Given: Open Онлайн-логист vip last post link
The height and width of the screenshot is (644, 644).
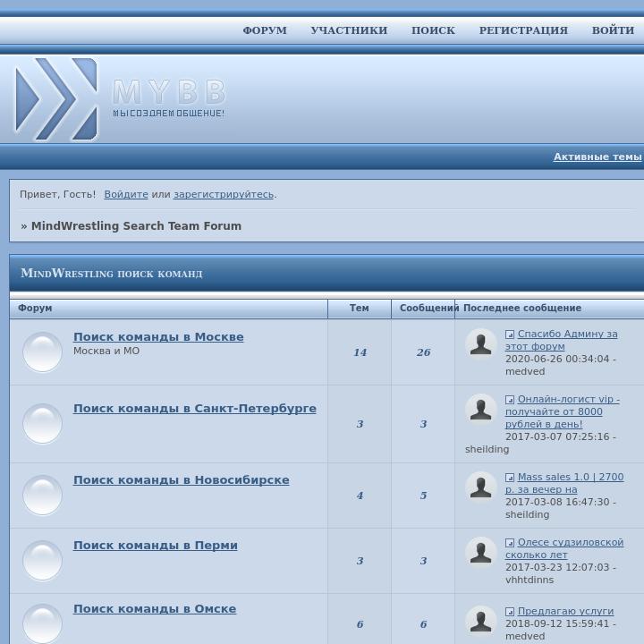Looking at the screenshot, I should click(x=563, y=411).
